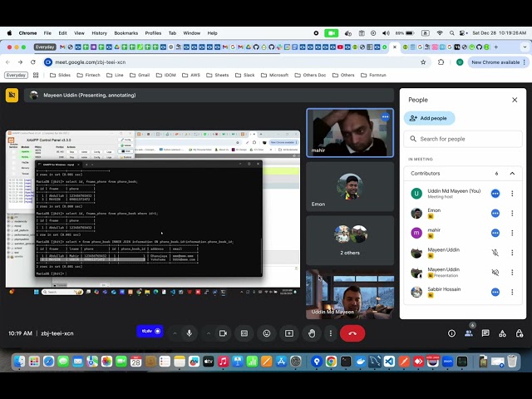Open host controls lock icon

520,333
